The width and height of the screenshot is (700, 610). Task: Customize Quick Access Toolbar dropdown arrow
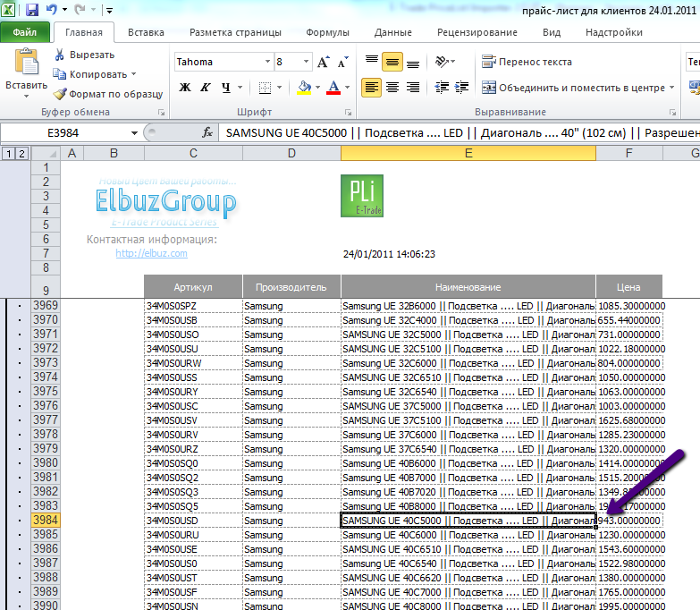(x=109, y=10)
